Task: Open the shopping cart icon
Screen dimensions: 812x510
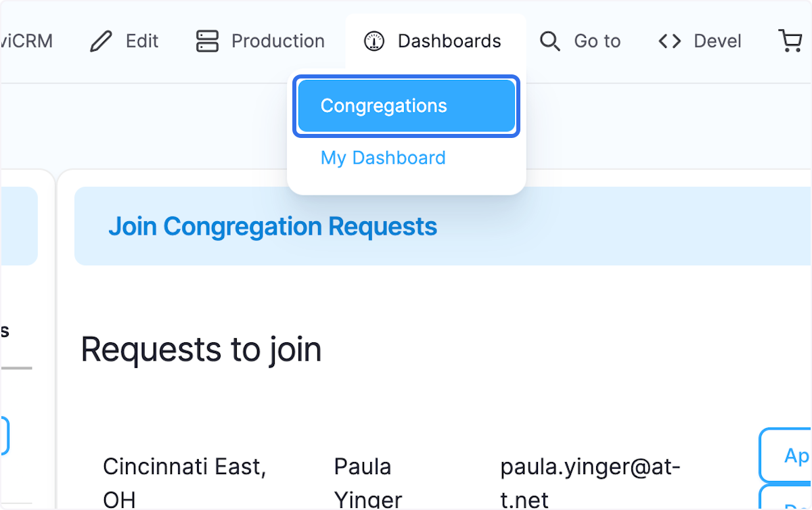Action: pos(790,41)
